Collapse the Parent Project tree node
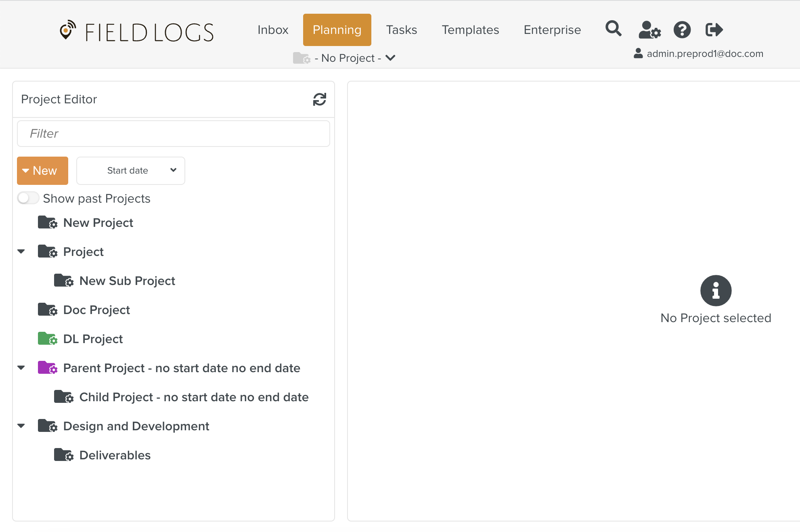Image resolution: width=800 pixels, height=532 pixels. pyautogui.click(x=21, y=368)
